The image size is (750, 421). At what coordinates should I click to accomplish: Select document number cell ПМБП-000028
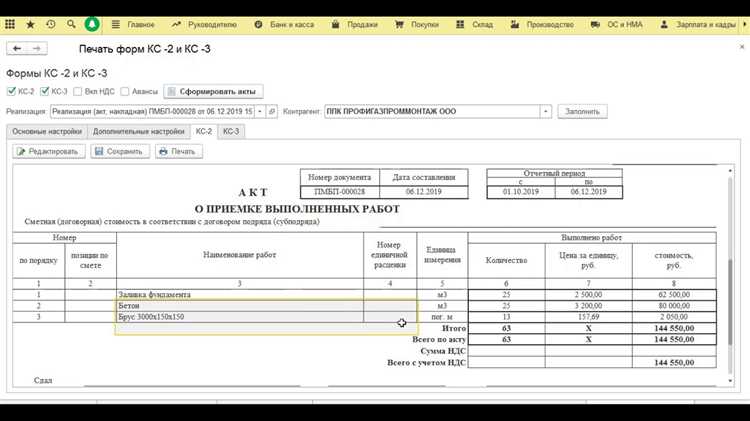tap(340, 192)
